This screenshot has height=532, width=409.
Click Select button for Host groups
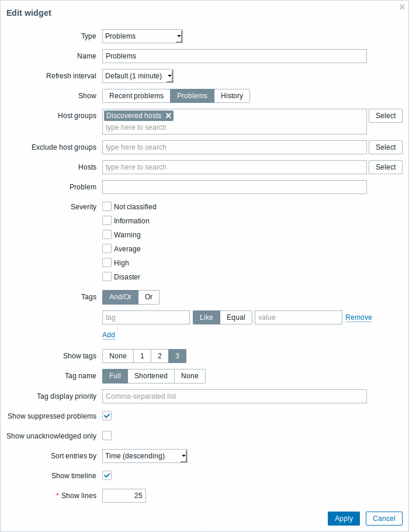(386, 116)
